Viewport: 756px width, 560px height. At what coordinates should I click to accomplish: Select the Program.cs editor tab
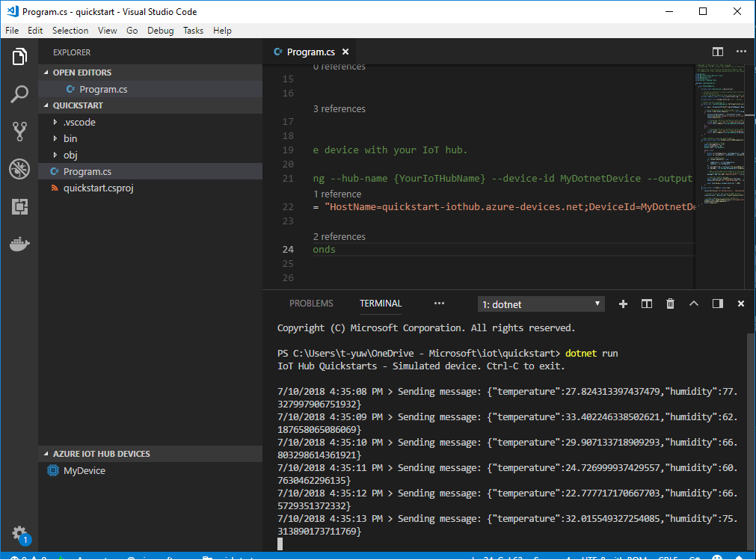(310, 52)
